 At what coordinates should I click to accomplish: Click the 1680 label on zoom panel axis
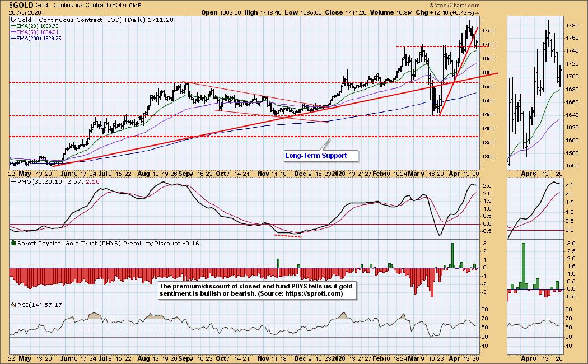(x=572, y=90)
